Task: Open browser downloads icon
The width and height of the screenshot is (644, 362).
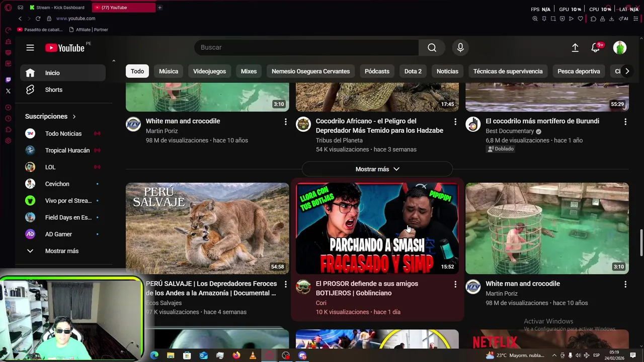Action: click(x=611, y=19)
